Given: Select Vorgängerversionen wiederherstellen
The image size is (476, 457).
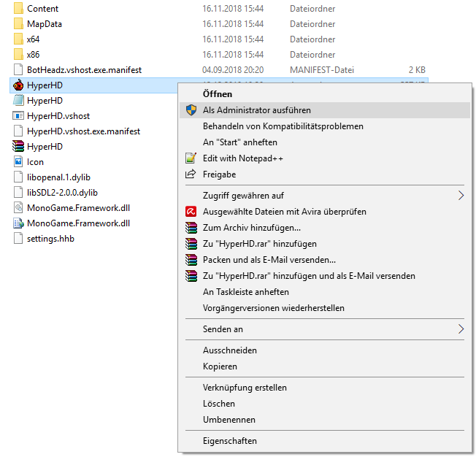Looking at the screenshot, I should [x=325, y=308].
